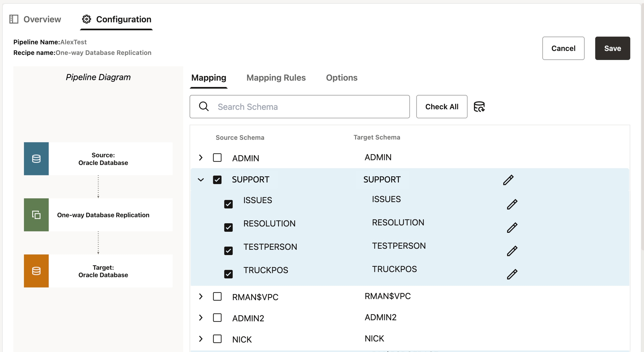Uncheck the SUPPORT schema checkbox

pos(217,180)
